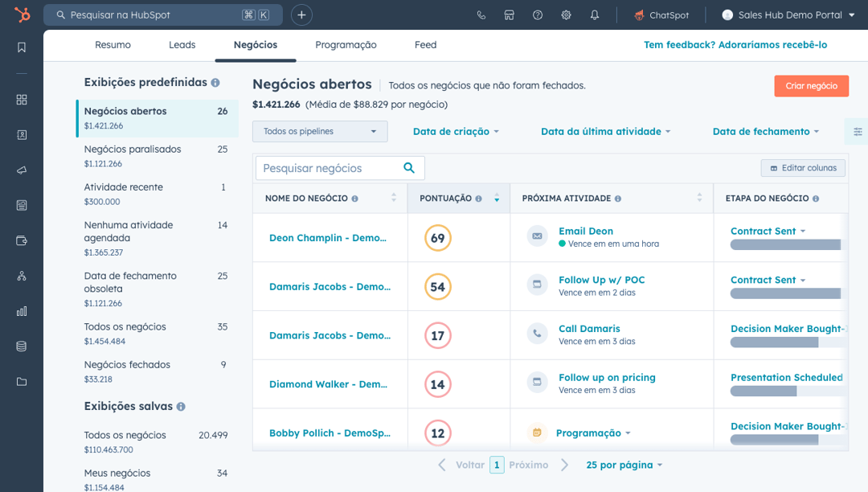Image resolution: width=868 pixels, height=492 pixels.
Task: Click the plus quick-create button
Action: point(301,14)
